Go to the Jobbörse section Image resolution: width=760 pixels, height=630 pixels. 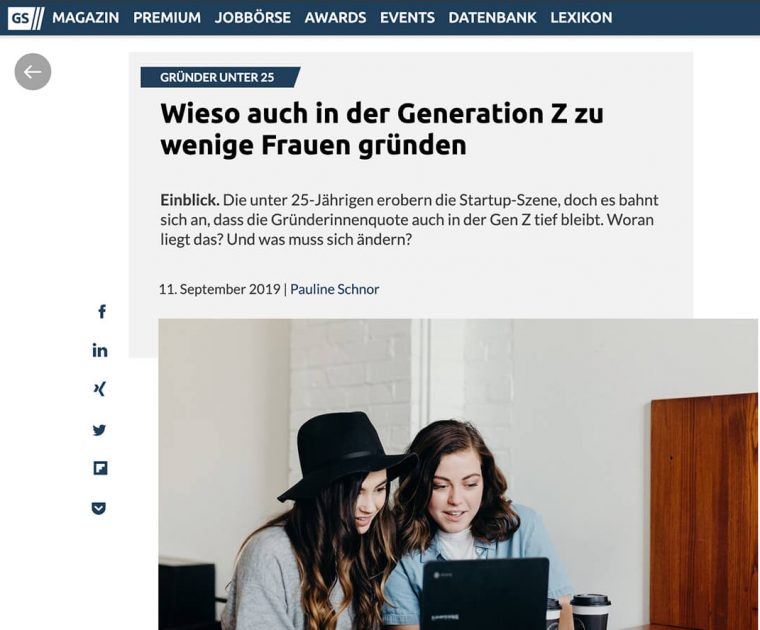(253, 18)
